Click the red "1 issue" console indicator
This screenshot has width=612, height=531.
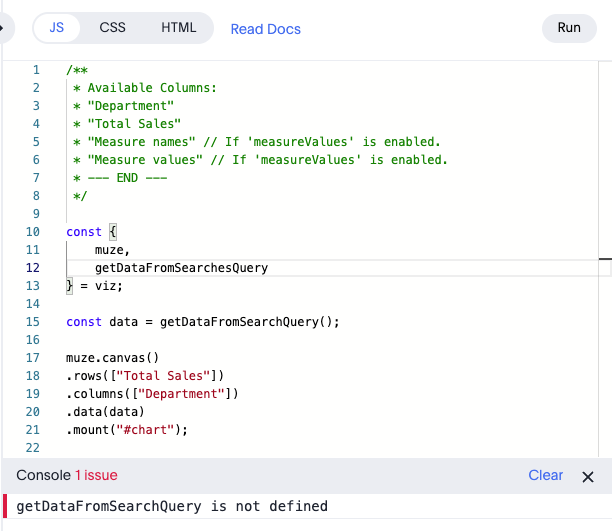pos(96,476)
